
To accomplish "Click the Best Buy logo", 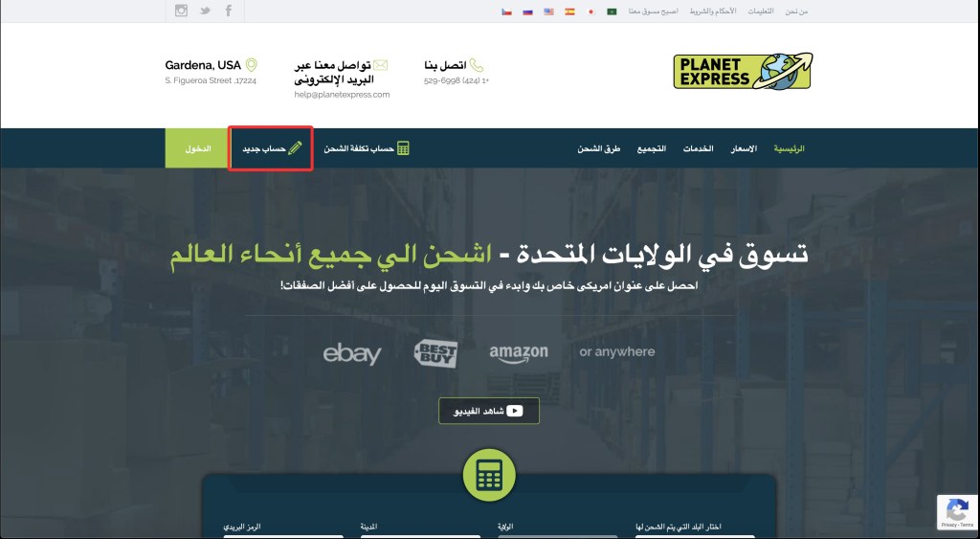I will pyautogui.click(x=435, y=353).
